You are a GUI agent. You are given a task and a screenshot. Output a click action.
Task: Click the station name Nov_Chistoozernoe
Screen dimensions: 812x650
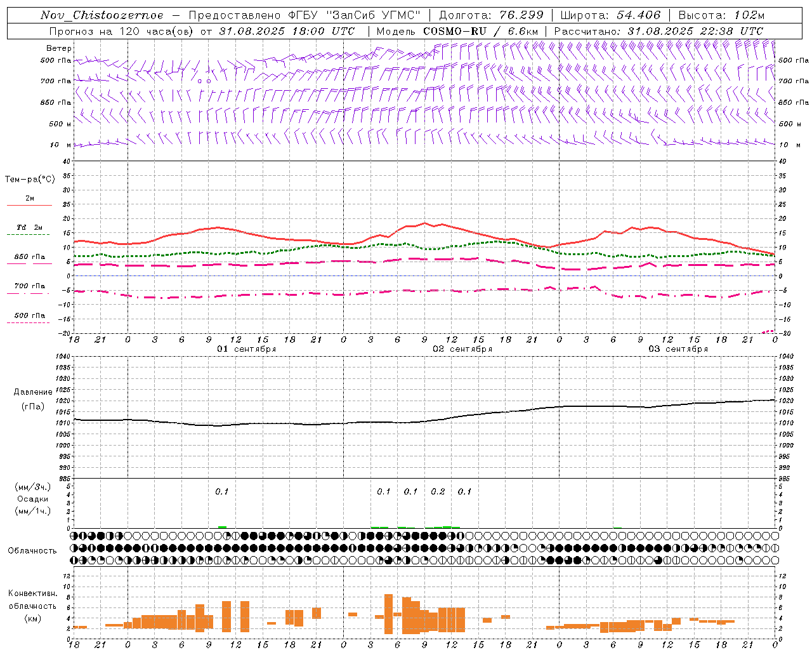click(101, 15)
